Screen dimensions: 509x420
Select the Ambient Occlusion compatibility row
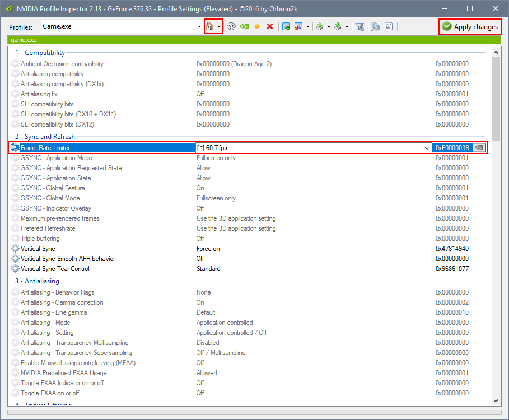248,64
